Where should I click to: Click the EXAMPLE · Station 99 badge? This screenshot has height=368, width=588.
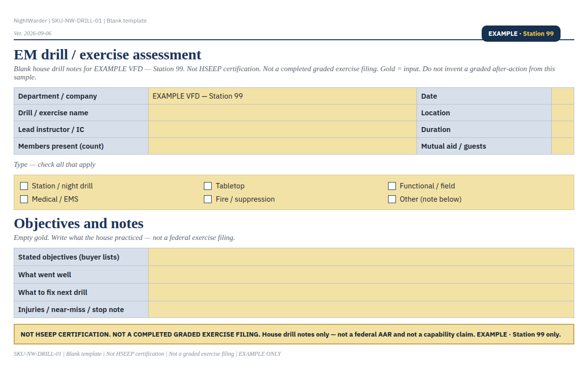tap(521, 33)
